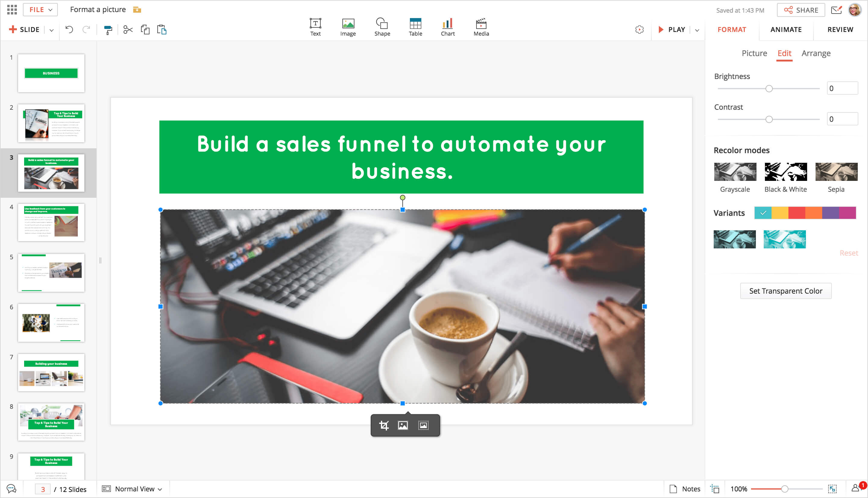Open the FILE dropdown menu
This screenshot has width=868, height=498.
(x=40, y=10)
